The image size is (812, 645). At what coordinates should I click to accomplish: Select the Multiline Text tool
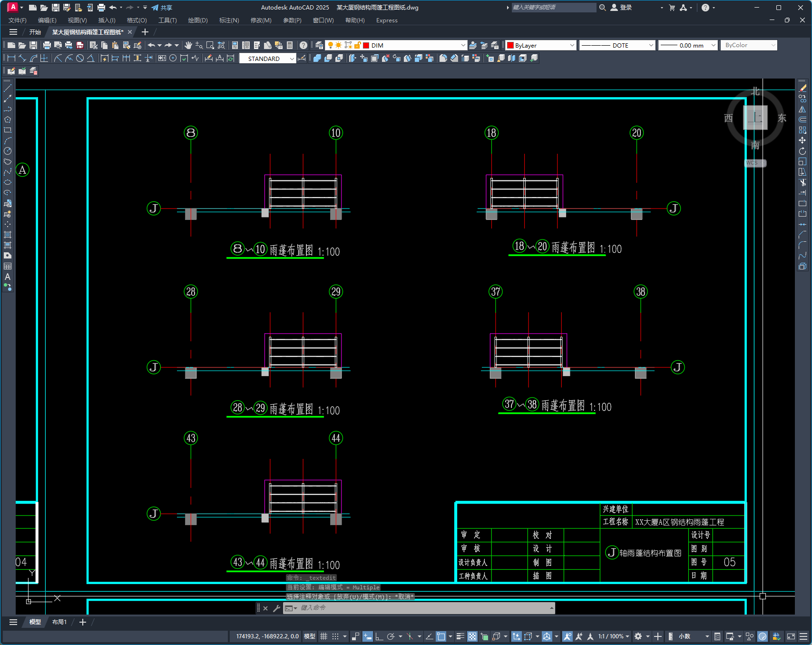pos(8,277)
